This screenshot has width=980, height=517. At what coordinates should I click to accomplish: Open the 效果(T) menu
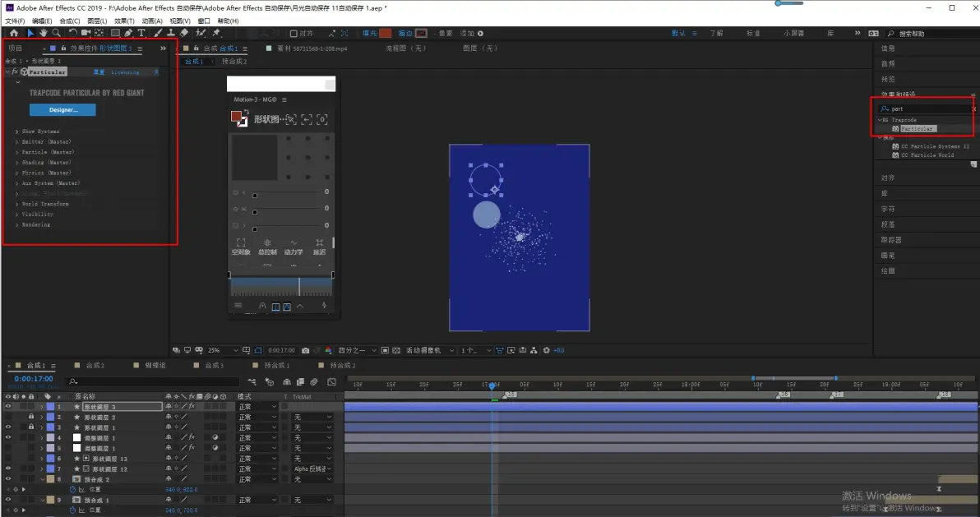point(124,21)
